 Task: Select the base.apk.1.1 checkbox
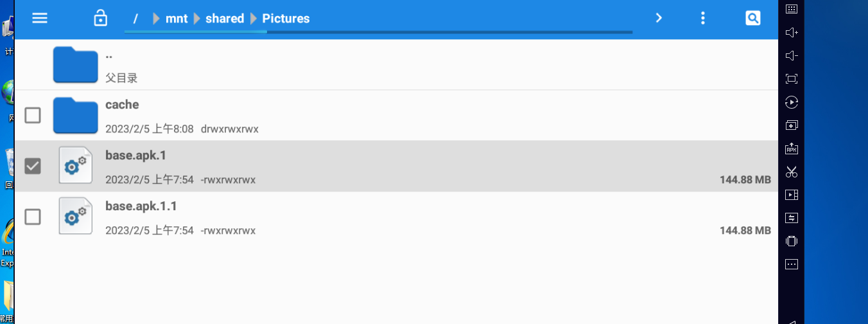point(32,217)
